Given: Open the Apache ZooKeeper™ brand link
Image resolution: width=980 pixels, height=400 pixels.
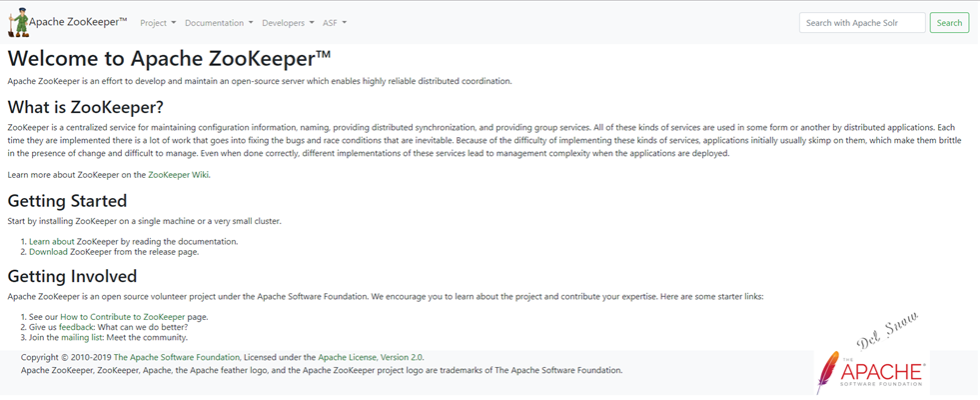Looking at the screenshot, I should pyautogui.click(x=78, y=22).
